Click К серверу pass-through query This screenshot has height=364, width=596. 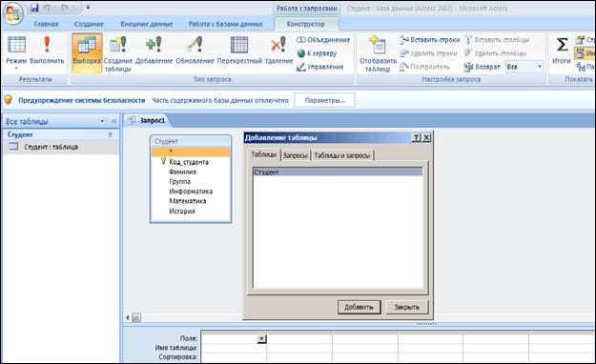(317, 53)
